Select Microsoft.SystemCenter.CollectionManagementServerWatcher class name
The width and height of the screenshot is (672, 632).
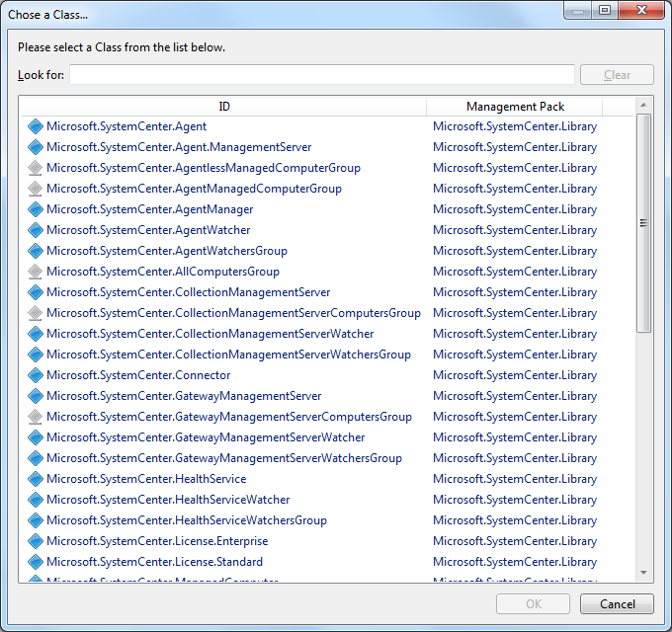[210, 334]
